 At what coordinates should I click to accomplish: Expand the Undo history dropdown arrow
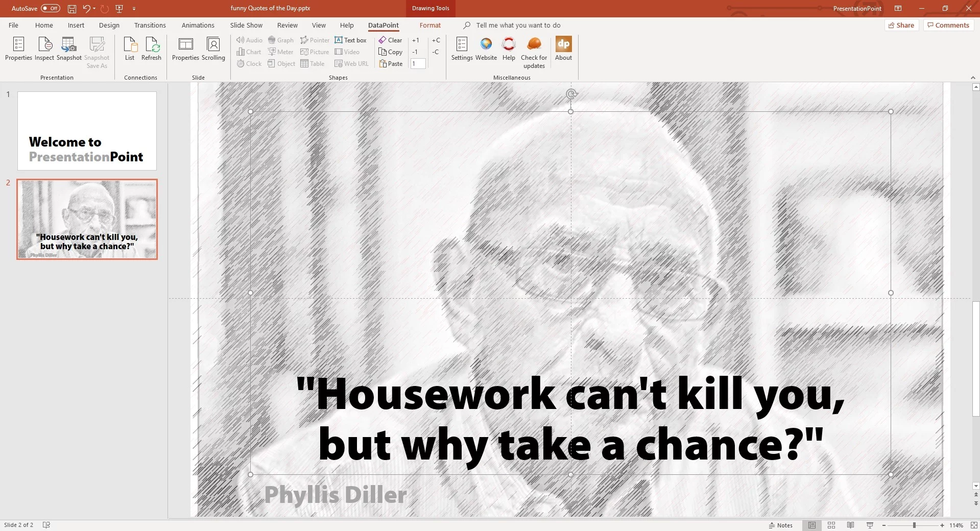click(x=94, y=8)
